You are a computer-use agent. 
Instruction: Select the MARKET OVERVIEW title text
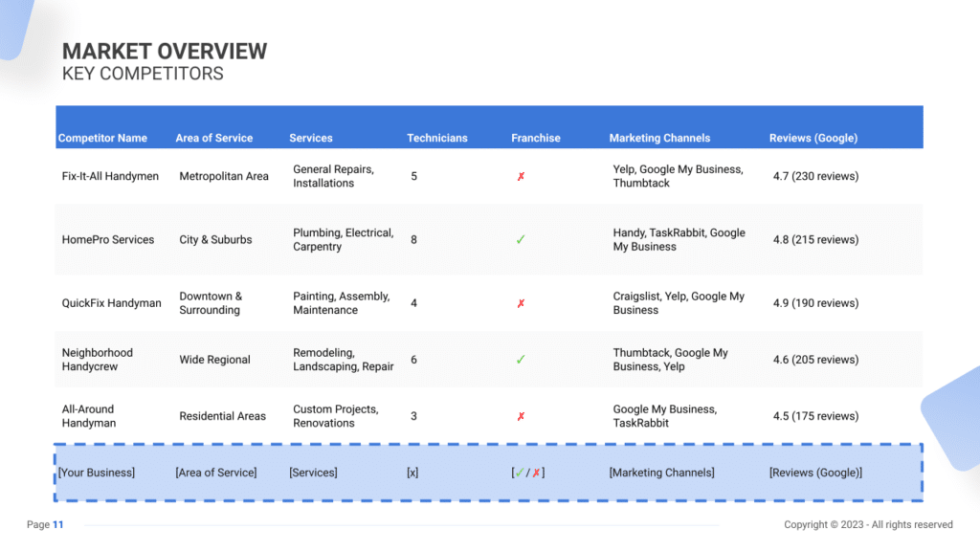(165, 52)
